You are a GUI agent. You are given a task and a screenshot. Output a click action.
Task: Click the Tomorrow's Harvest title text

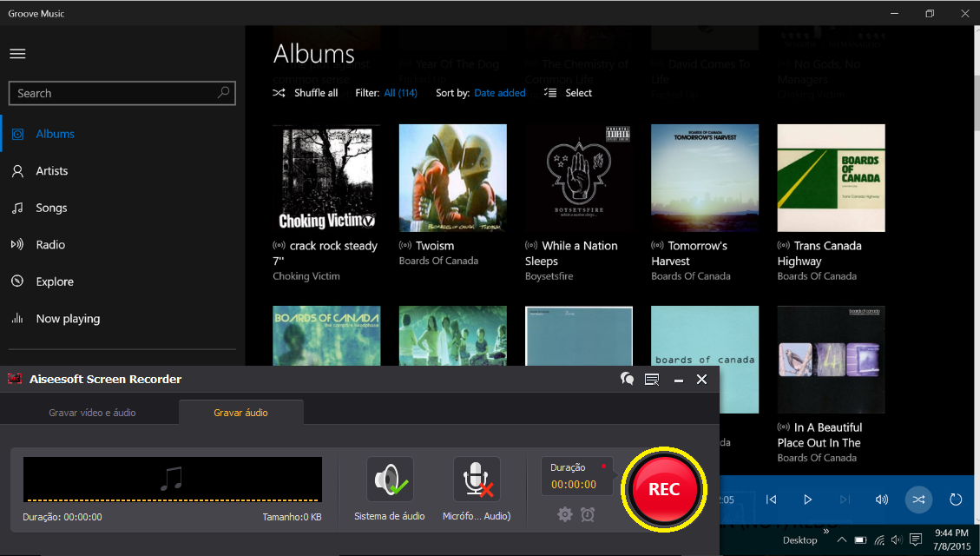click(689, 254)
